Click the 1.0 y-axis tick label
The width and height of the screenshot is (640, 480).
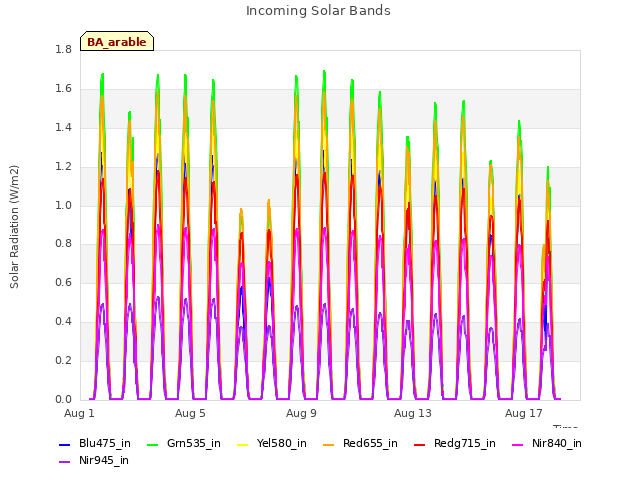click(63, 205)
